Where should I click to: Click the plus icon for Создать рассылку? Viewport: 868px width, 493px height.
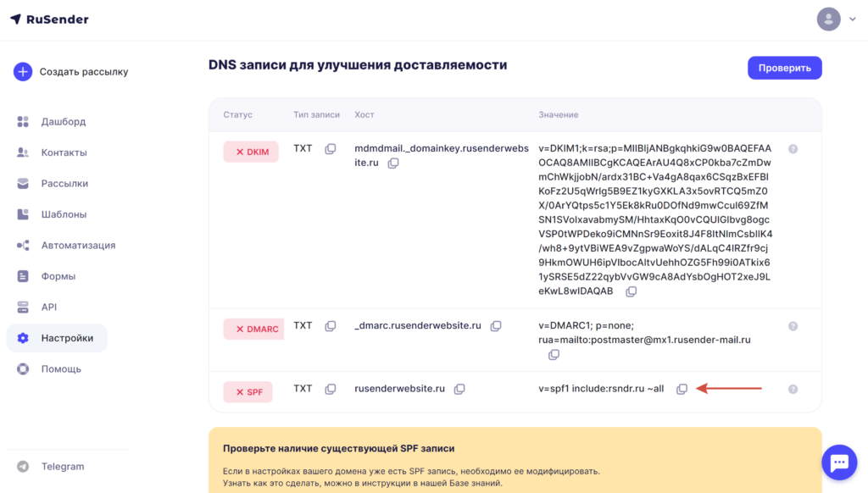(23, 71)
